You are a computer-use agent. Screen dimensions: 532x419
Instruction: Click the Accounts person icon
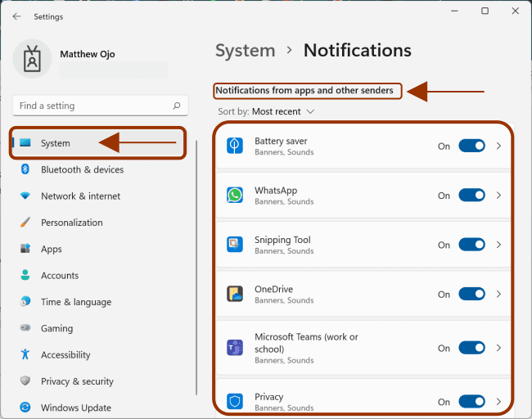[25, 275]
